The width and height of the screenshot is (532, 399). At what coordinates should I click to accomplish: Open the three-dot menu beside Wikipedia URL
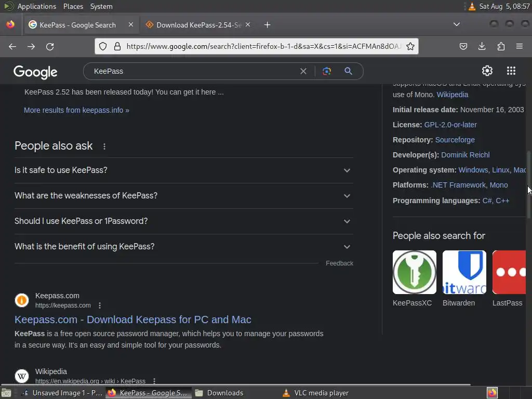(154, 381)
